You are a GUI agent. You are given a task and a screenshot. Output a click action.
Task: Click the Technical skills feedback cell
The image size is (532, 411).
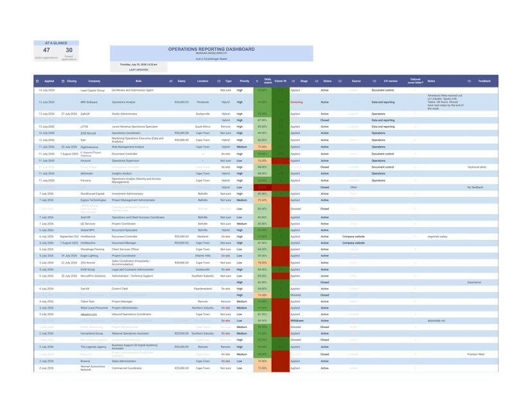click(x=477, y=167)
